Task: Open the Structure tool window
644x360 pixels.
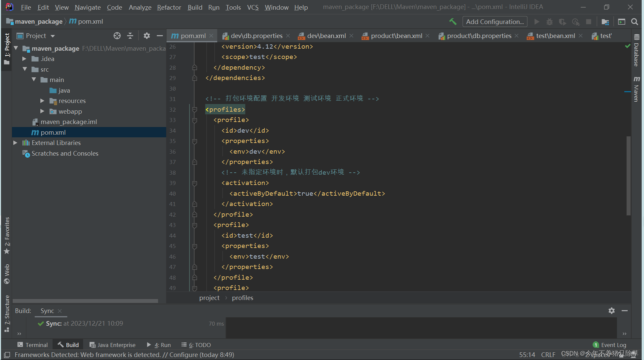Action: click(7, 314)
